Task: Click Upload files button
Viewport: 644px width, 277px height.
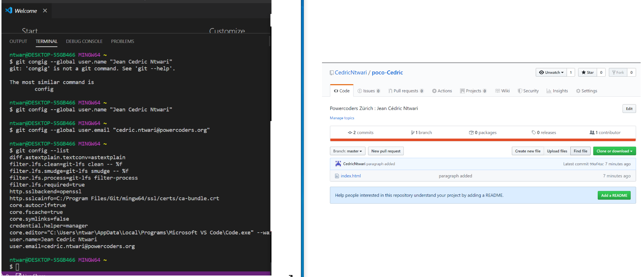Action: pyautogui.click(x=557, y=151)
